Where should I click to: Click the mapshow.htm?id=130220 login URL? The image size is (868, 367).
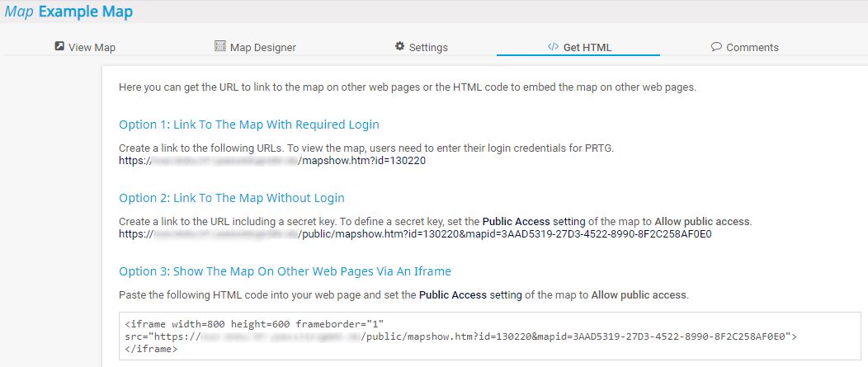click(x=272, y=161)
